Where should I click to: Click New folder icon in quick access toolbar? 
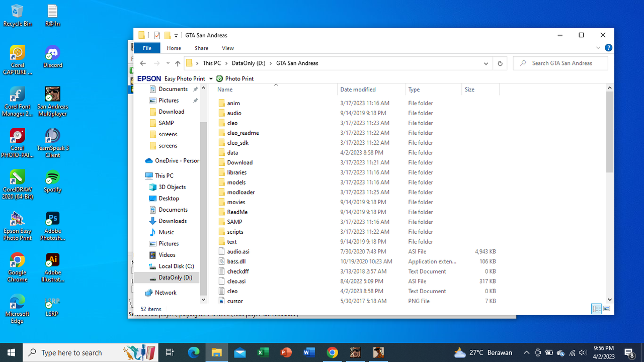click(168, 35)
